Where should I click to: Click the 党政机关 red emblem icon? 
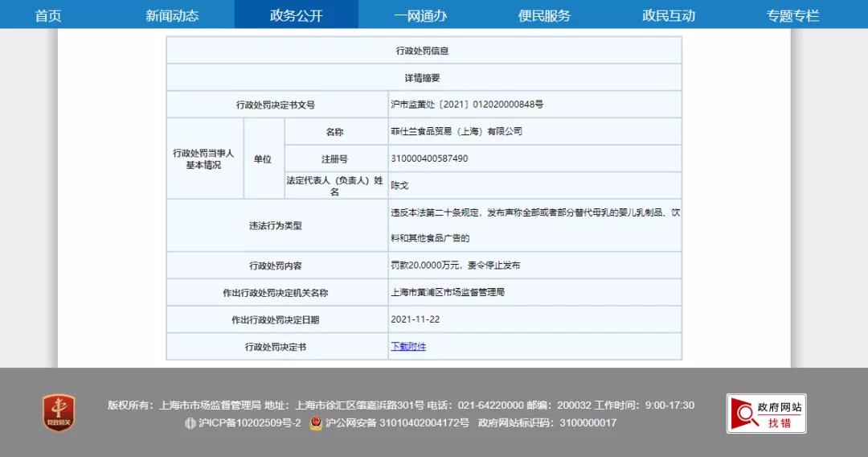(x=59, y=413)
